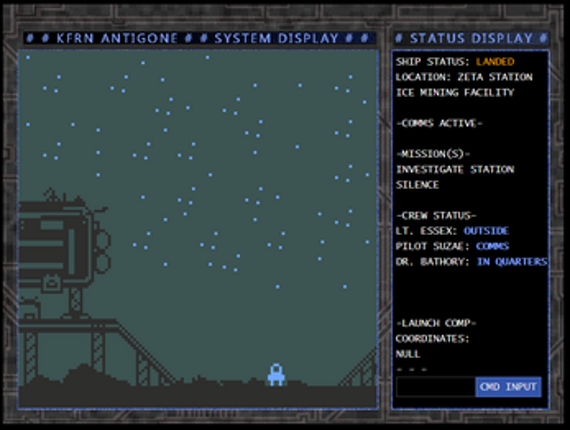The height and width of the screenshot is (430, 570).
Task: Click the CMD INPUT button
Action: click(x=508, y=387)
